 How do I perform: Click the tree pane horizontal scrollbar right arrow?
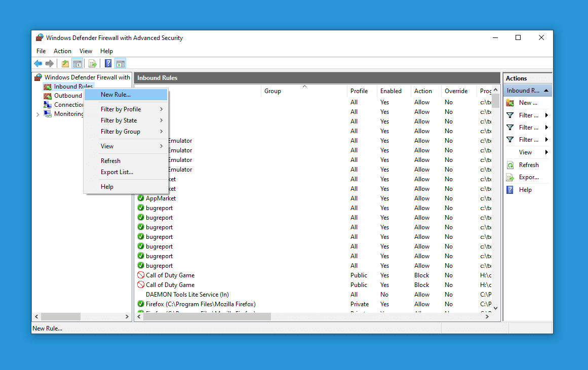point(127,317)
